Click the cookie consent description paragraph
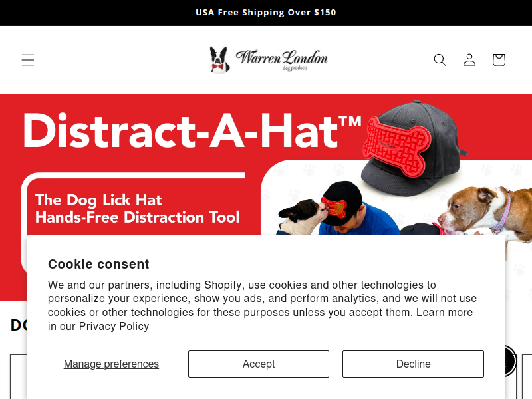The height and width of the screenshot is (399, 532). pos(262,305)
